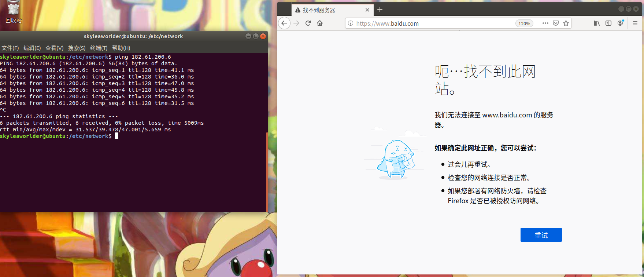
Task: Open a new Firefox tab
Action: click(380, 10)
